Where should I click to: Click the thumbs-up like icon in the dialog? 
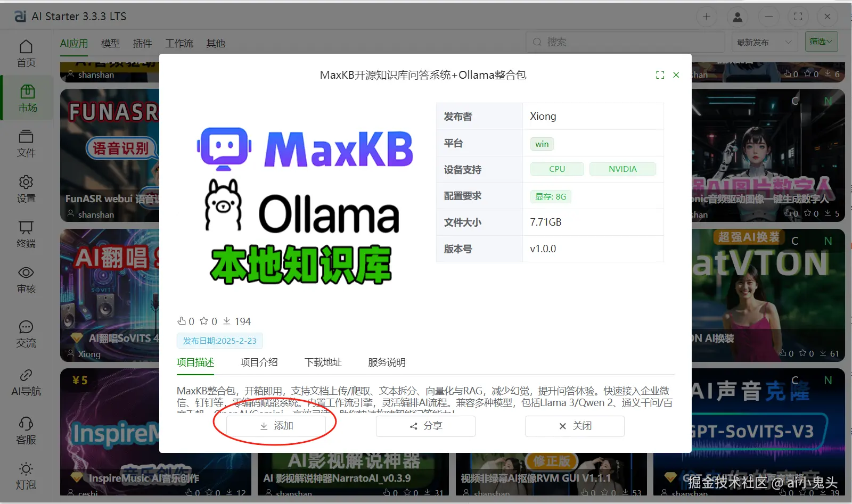point(182,321)
